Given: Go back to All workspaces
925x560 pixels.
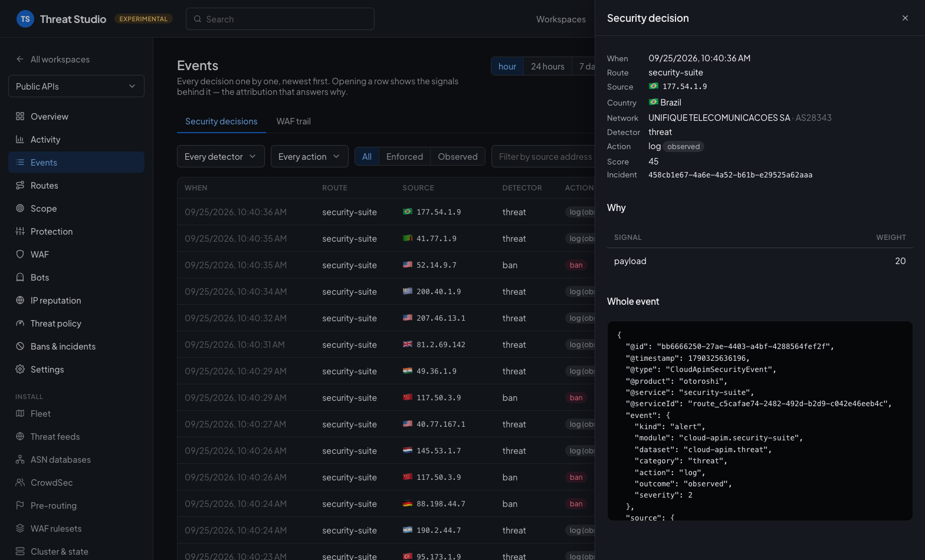Looking at the screenshot, I should pos(53,59).
